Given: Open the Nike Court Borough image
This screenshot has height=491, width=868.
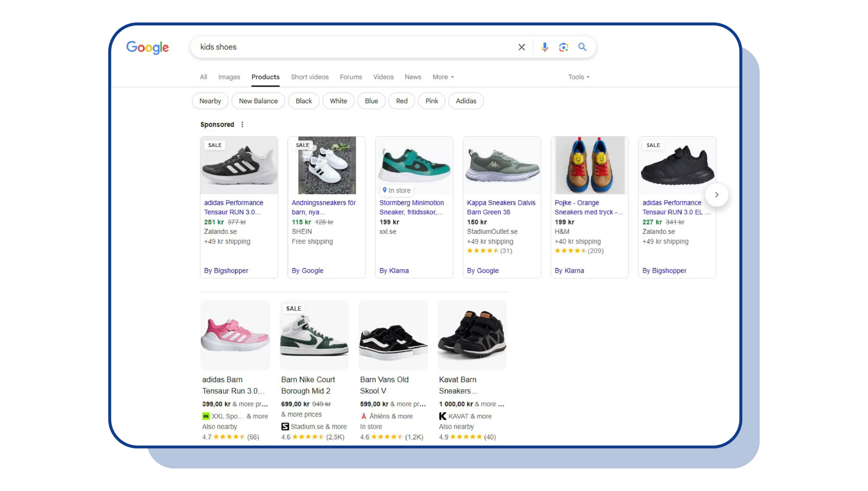Looking at the screenshot, I should coord(314,335).
